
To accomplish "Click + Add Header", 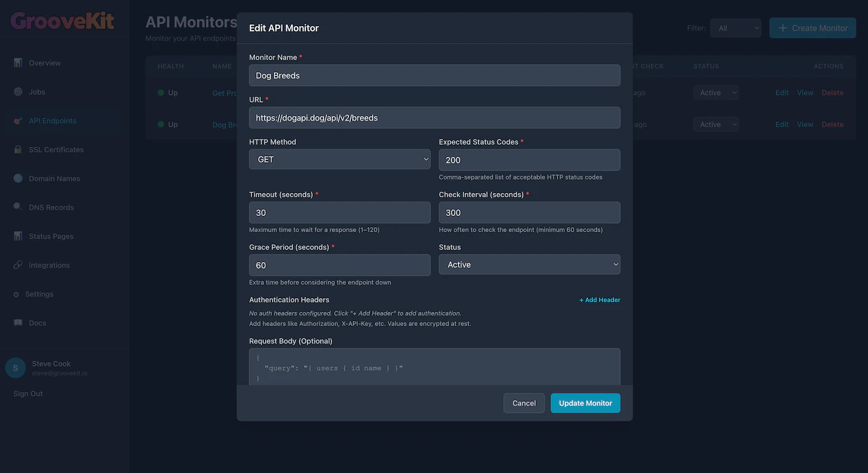I will point(599,300).
